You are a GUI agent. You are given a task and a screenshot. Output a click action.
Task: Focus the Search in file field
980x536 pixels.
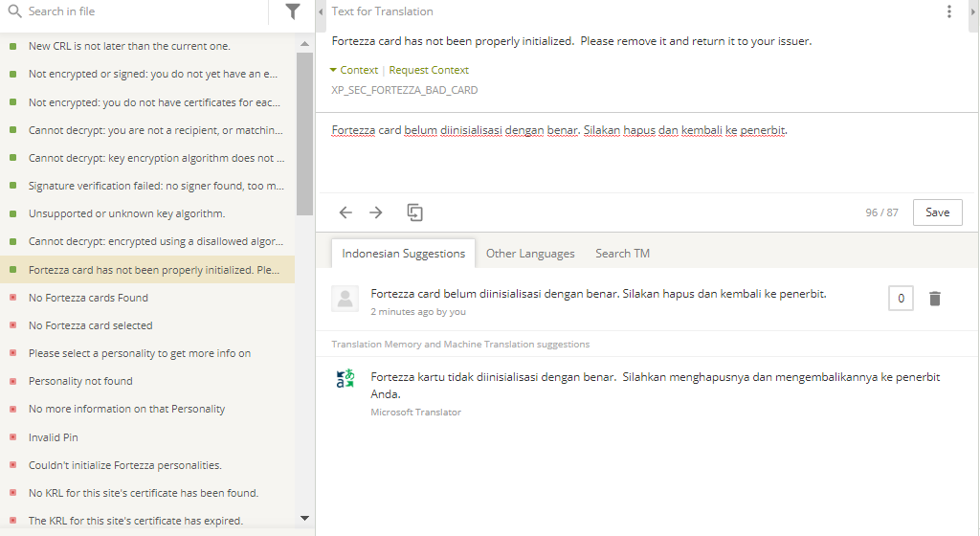pyautogui.click(x=144, y=11)
